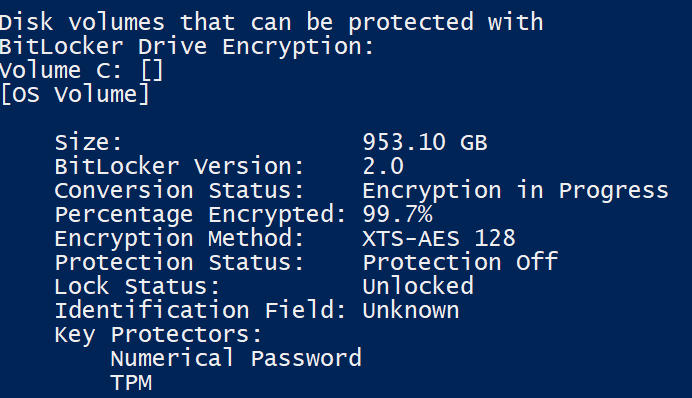This screenshot has width=692, height=398.
Task: Click the "Lock Status:" label
Action: [x=137, y=286]
